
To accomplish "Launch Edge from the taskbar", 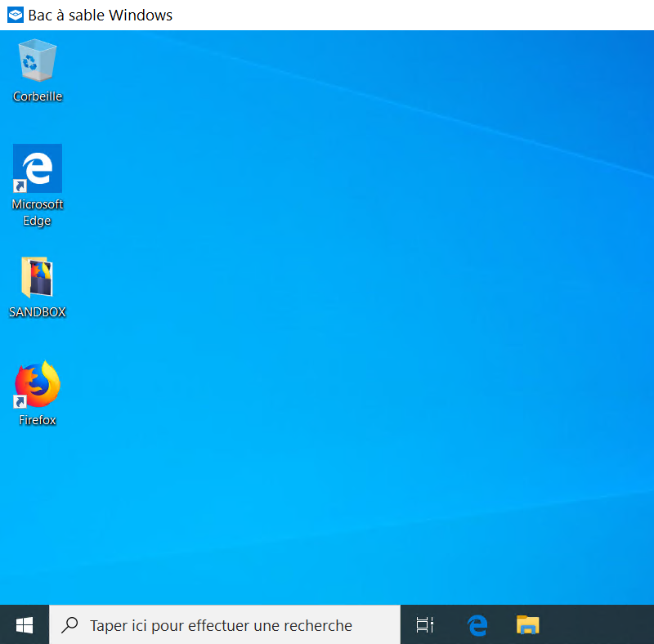I will [x=477, y=625].
